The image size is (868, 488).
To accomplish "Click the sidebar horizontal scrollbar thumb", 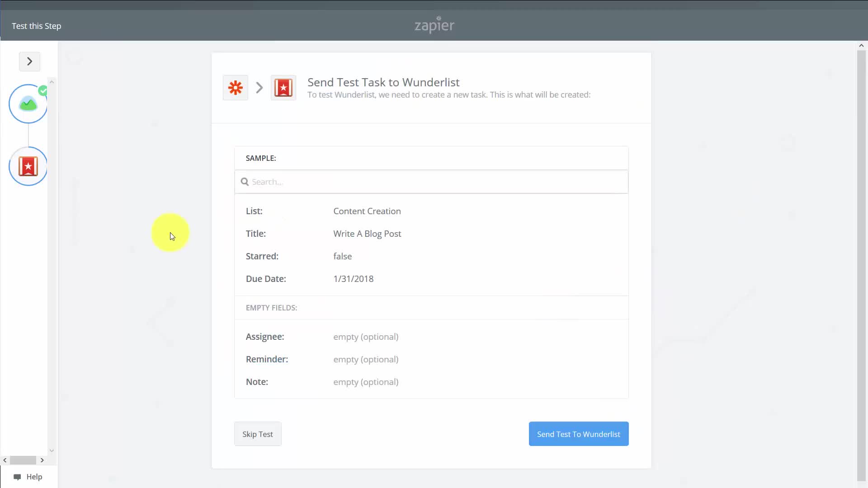I will click(x=23, y=460).
